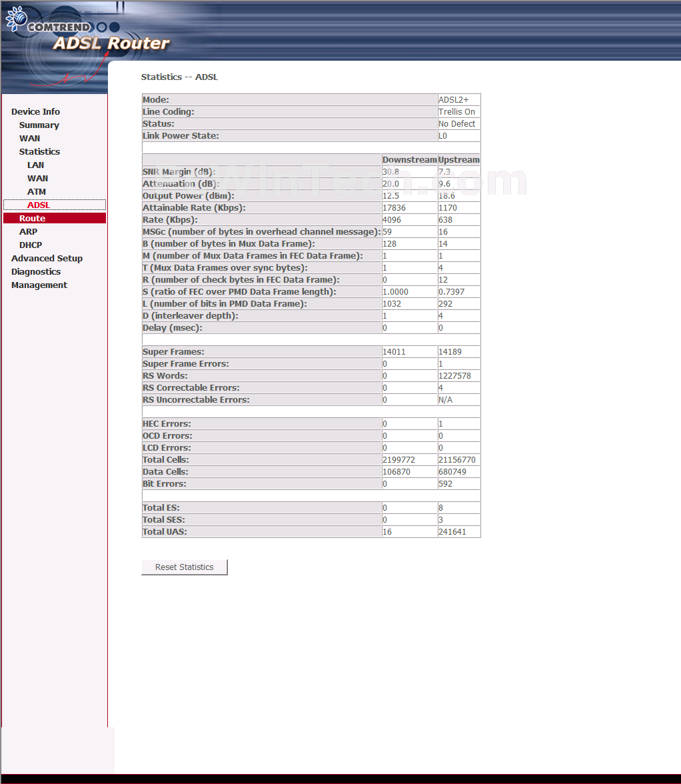Click the No Defect status value
The width and height of the screenshot is (681, 784).
point(456,123)
